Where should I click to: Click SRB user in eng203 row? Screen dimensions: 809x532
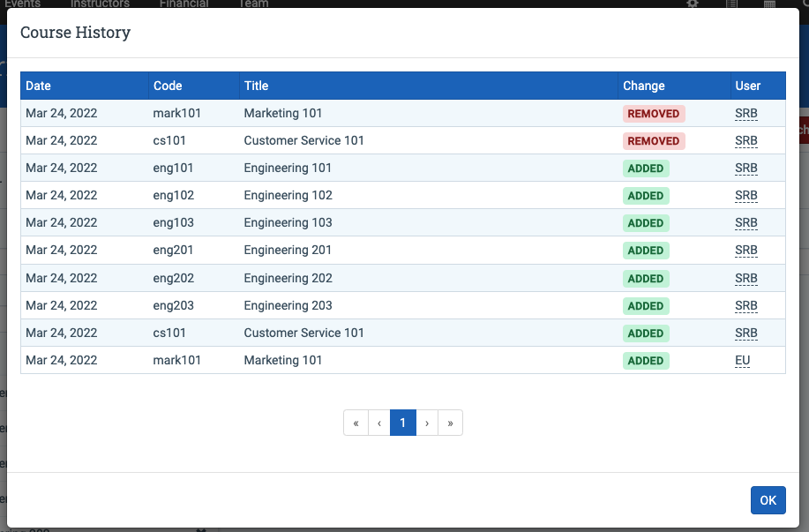[x=746, y=305]
